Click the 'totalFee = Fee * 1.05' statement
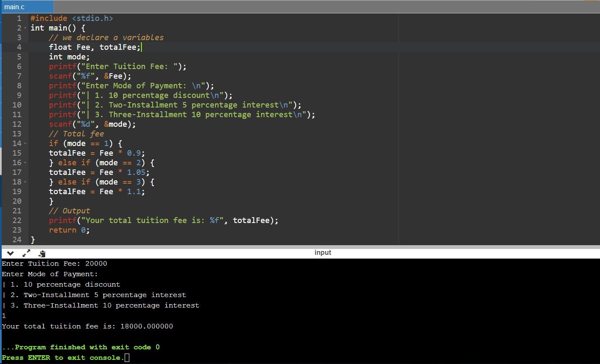The image size is (600, 364). click(x=99, y=172)
